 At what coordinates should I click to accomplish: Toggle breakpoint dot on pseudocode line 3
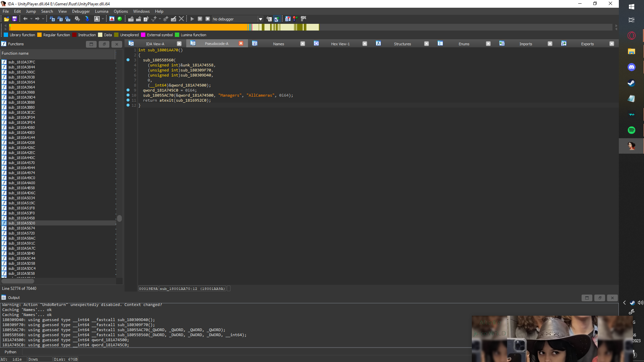(128, 60)
